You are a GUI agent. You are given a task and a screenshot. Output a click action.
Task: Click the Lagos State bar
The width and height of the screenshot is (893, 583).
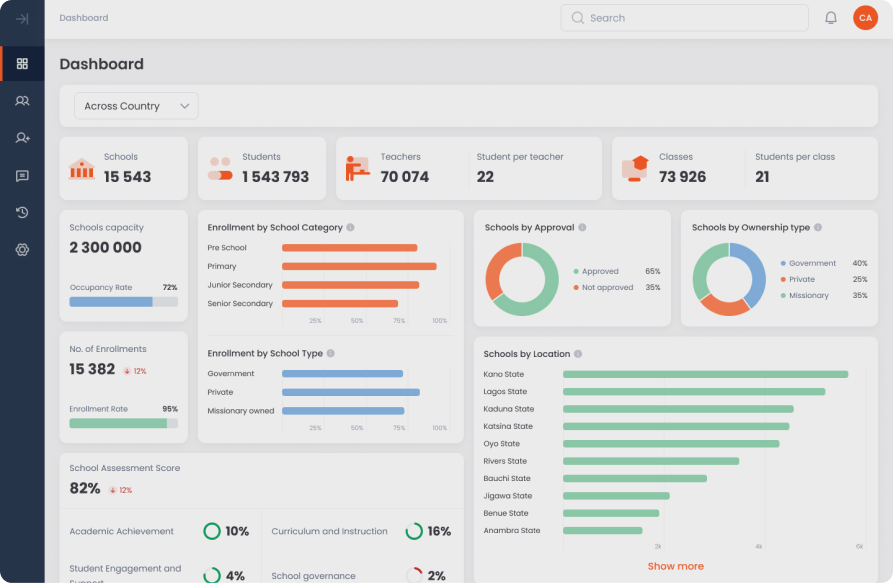click(x=694, y=392)
